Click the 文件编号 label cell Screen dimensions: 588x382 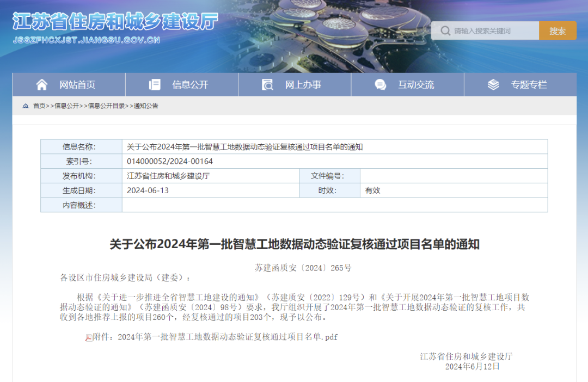329,176
